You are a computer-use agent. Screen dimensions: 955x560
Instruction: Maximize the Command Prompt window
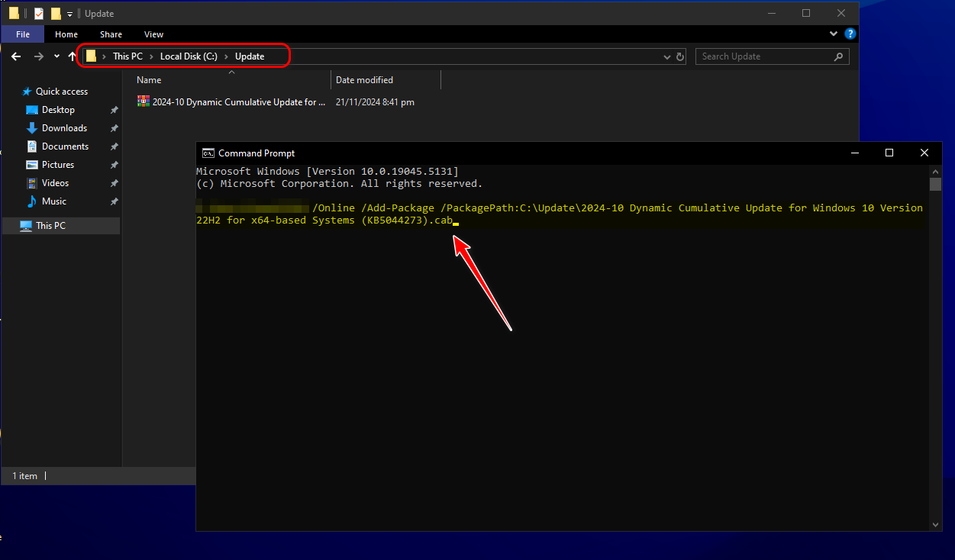pos(889,153)
